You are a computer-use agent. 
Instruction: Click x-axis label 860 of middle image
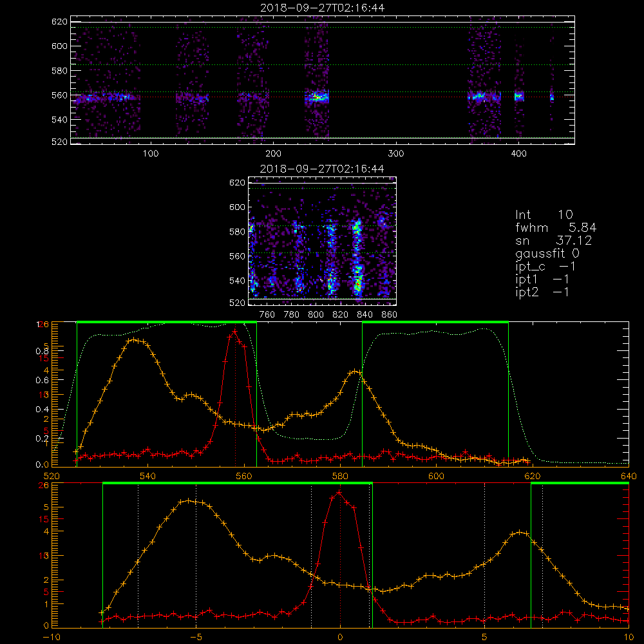click(x=389, y=315)
